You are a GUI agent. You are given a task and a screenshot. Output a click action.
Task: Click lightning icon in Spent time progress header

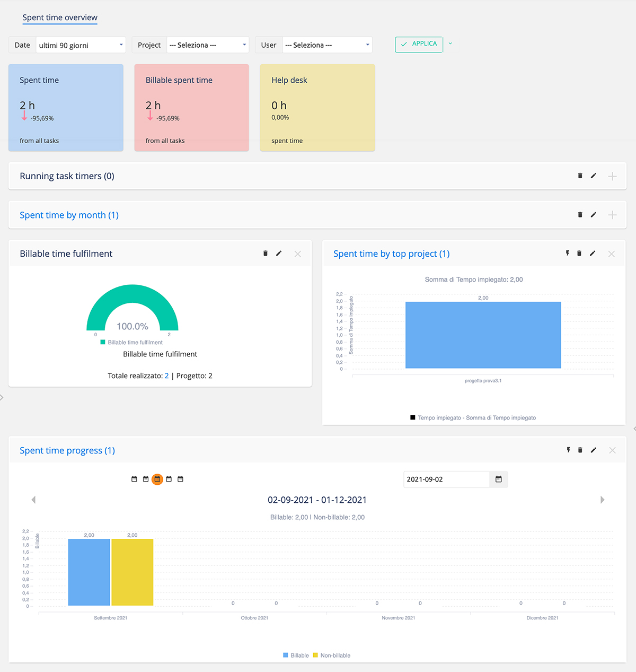(x=568, y=450)
